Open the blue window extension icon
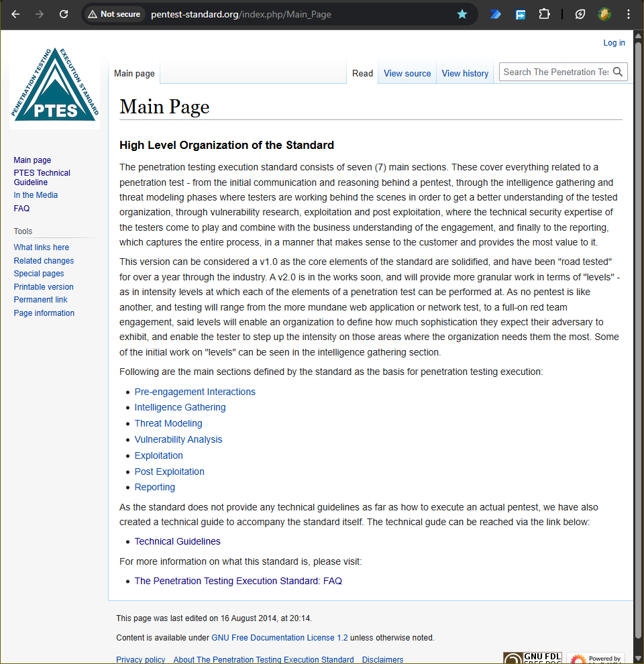This screenshot has width=644, height=664. coord(521,15)
